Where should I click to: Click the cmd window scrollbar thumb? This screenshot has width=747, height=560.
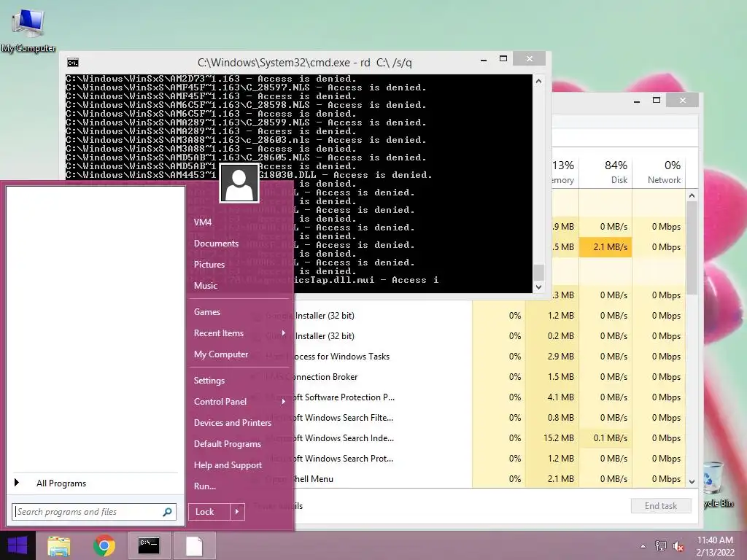539,273
